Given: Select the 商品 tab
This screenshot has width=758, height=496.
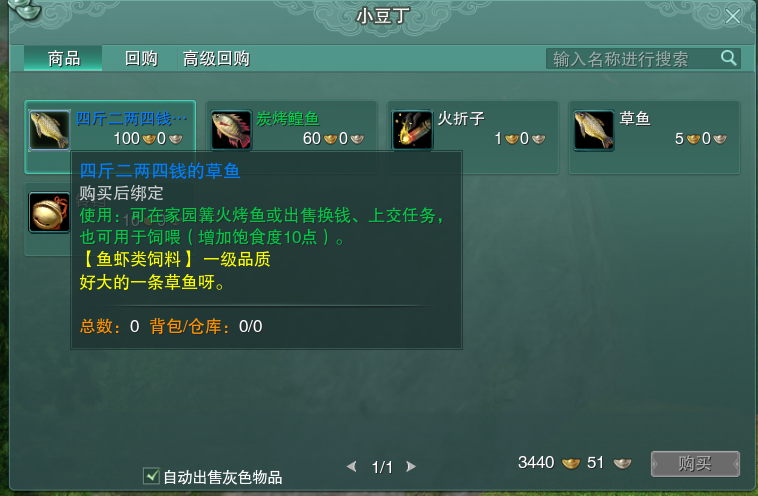Looking at the screenshot, I should (63, 58).
